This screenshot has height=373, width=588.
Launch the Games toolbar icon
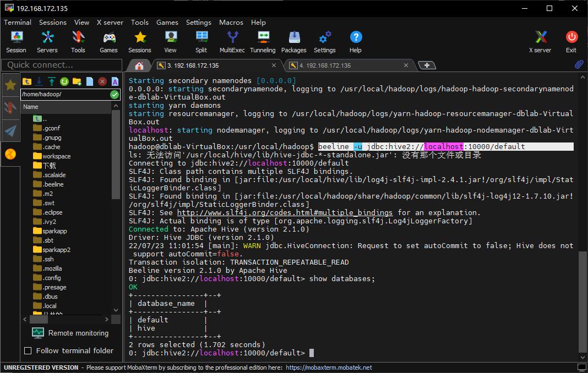[x=109, y=42]
